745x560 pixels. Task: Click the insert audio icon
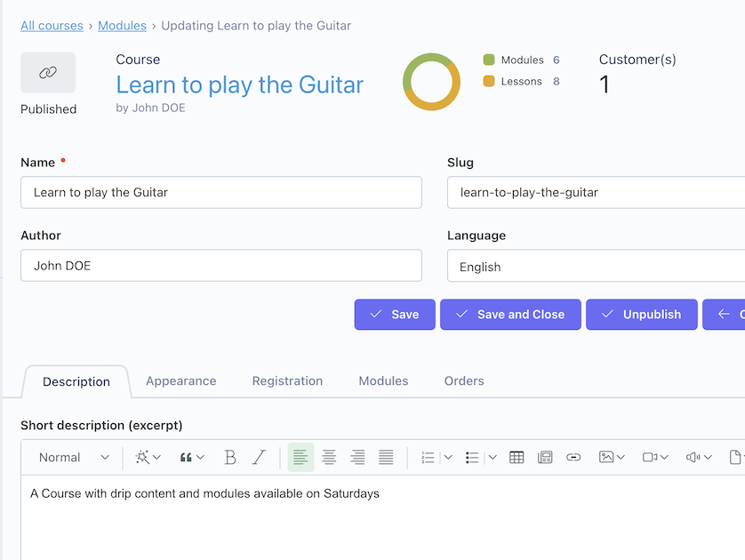(693, 457)
